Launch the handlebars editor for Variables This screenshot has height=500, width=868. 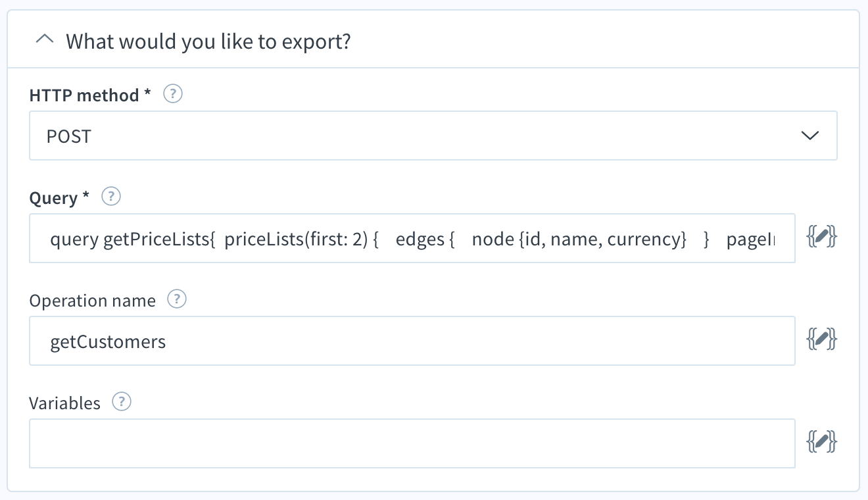821,442
